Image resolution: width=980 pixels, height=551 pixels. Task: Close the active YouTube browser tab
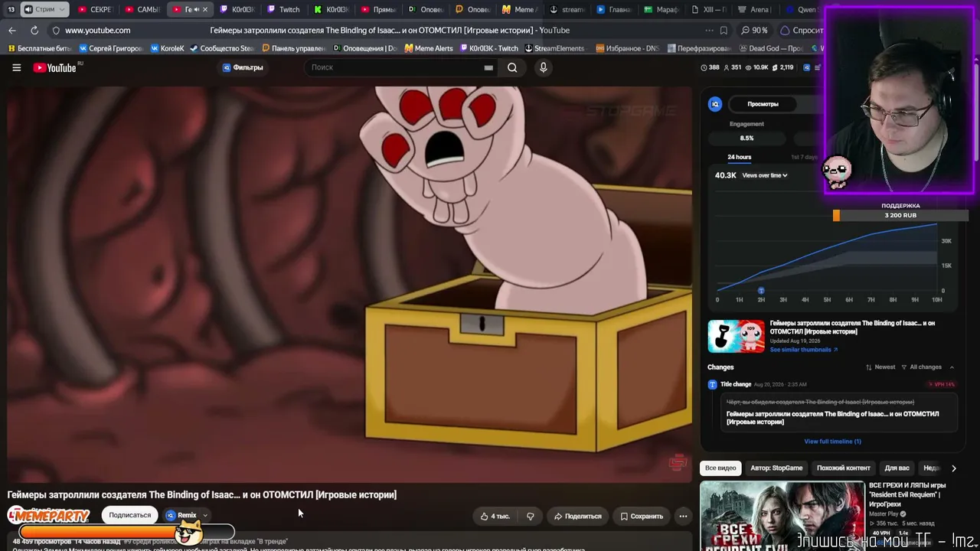(204, 9)
